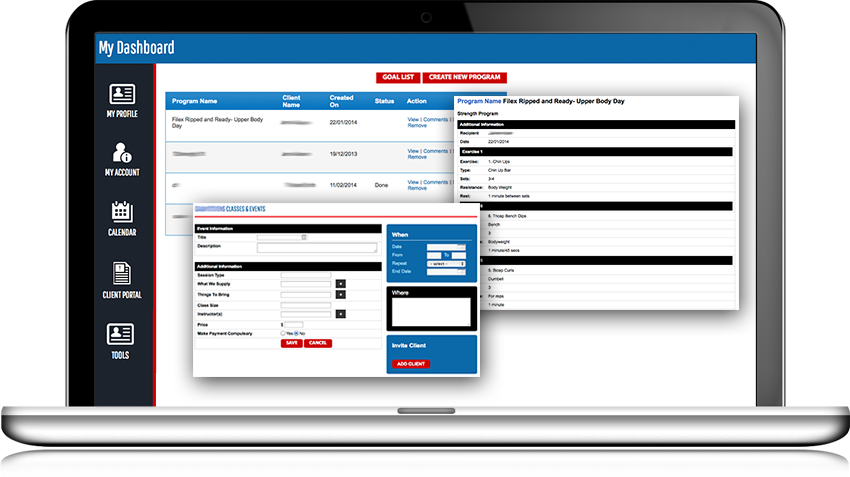Click the Goal List button
The width and height of the screenshot is (850, 477).
[x=398, y=77]
